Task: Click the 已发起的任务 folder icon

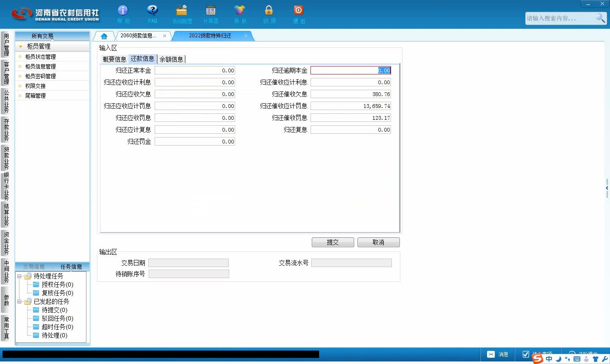Action: [28, 301]
